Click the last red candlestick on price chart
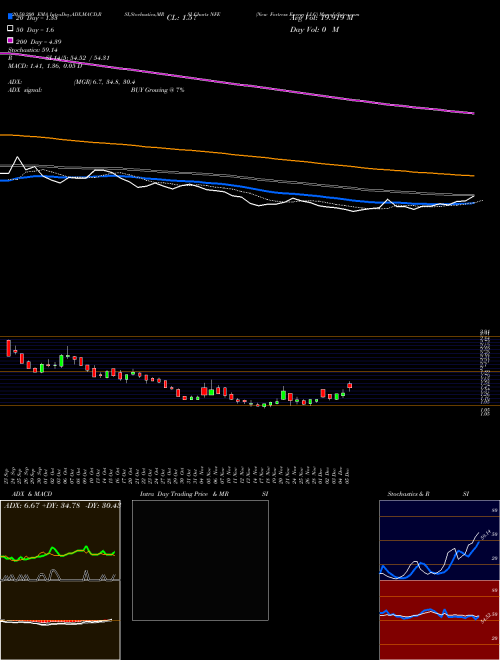Screen dimensions: 500x660 [349, 386]
